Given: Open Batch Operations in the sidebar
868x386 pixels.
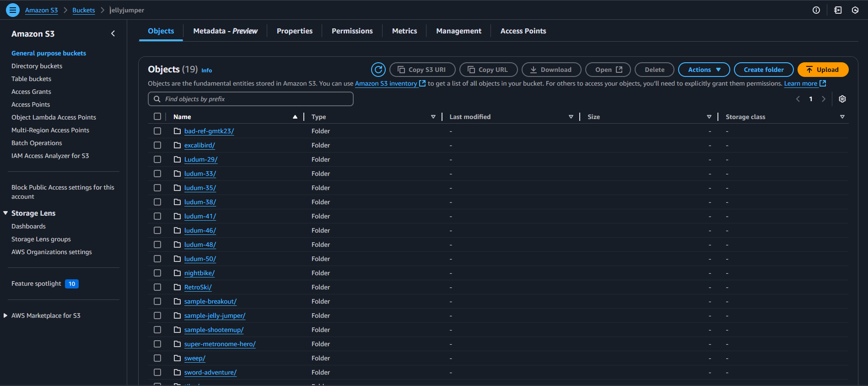Looking at the screenshot, I should point(37,143).
